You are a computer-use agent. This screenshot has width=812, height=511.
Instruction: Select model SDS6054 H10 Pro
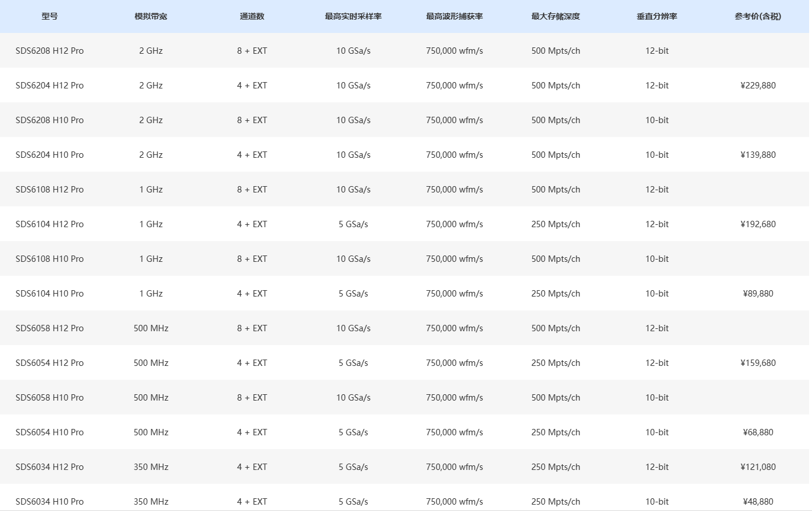click(50, 432)
